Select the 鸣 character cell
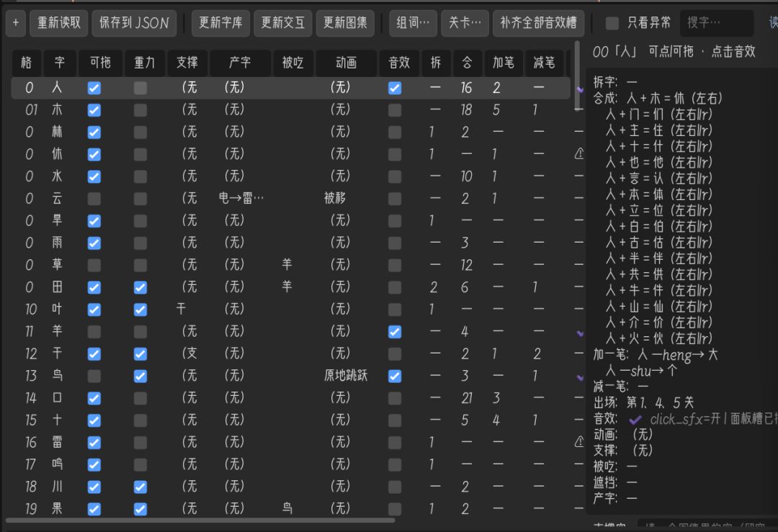The width and height of the screenshot is (778, 532). pyautogui.click(x=57, y=464)
